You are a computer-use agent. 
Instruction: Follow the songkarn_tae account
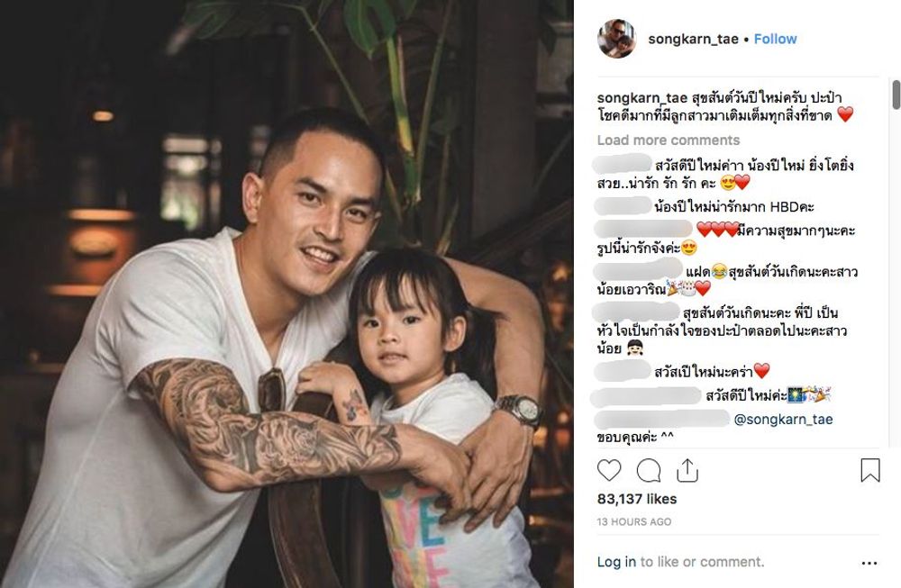(x=775, y=39)
